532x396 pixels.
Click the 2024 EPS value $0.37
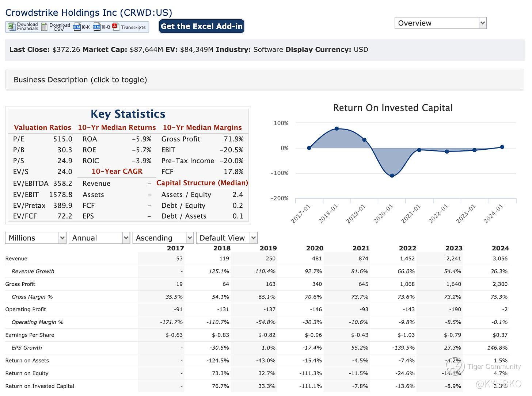click(500, 335)
